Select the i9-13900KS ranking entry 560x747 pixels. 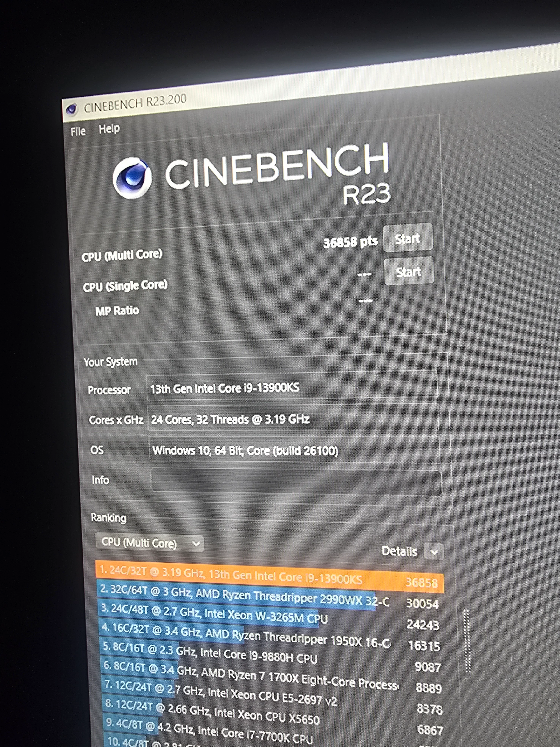click(270, 577)
